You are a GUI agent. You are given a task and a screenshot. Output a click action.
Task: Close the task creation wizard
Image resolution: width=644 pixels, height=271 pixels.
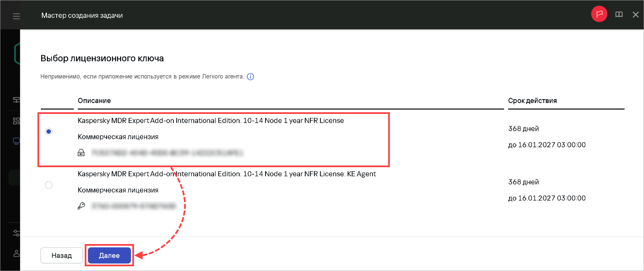click(636, 14)
